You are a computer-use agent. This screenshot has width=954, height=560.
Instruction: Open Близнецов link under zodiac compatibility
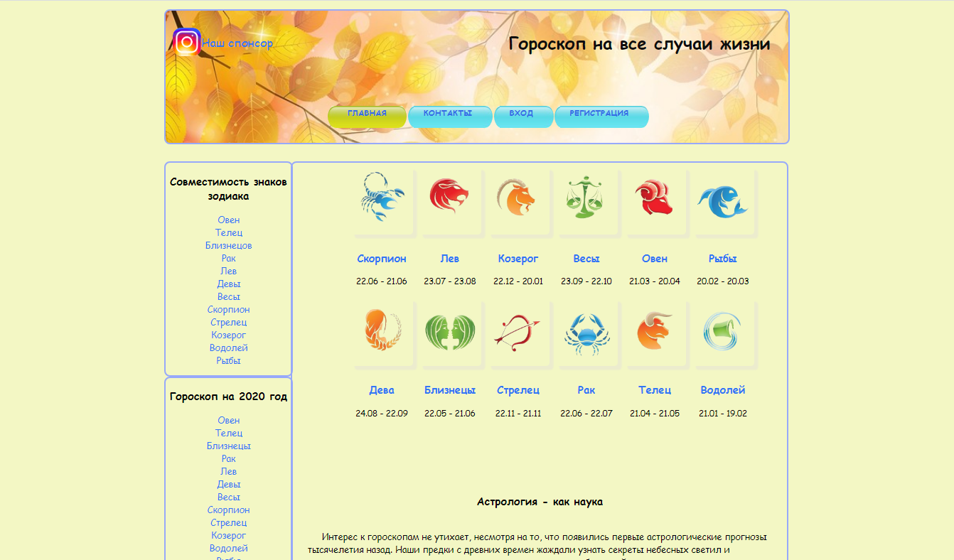pyautogui.click(x=229, y=245)
